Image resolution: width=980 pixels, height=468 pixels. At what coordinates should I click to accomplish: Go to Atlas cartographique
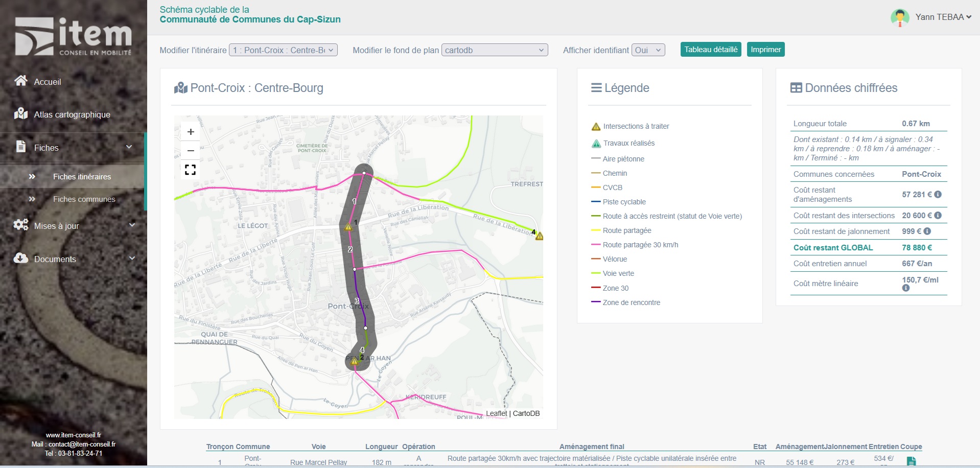(x=72, y=114)
